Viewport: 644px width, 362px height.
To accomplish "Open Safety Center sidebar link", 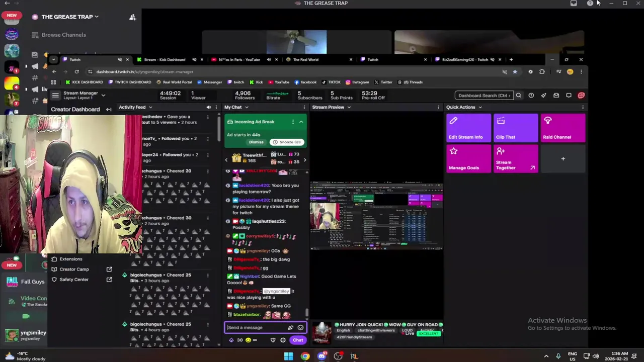I will (73, 280).
